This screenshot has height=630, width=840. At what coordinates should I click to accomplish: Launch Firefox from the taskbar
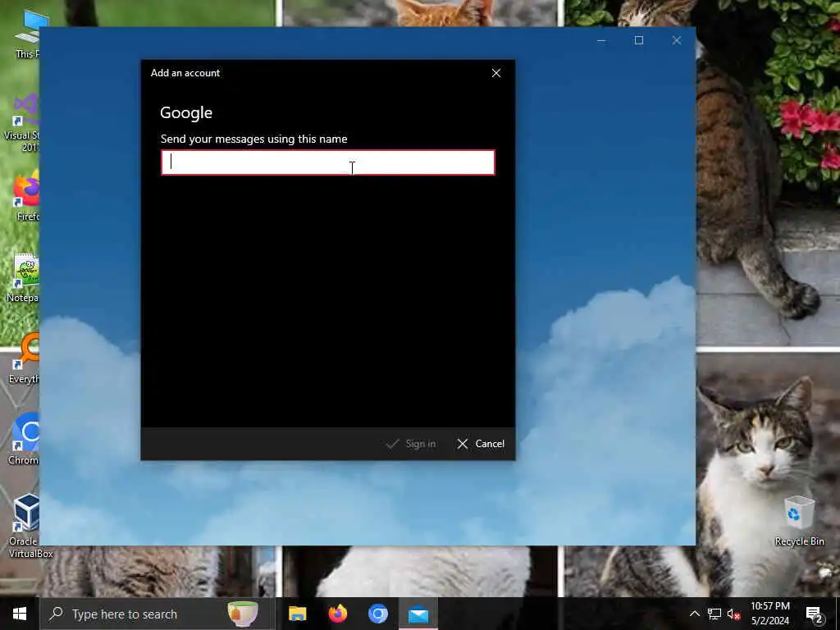pyautogui.click(x=337, y=614)
